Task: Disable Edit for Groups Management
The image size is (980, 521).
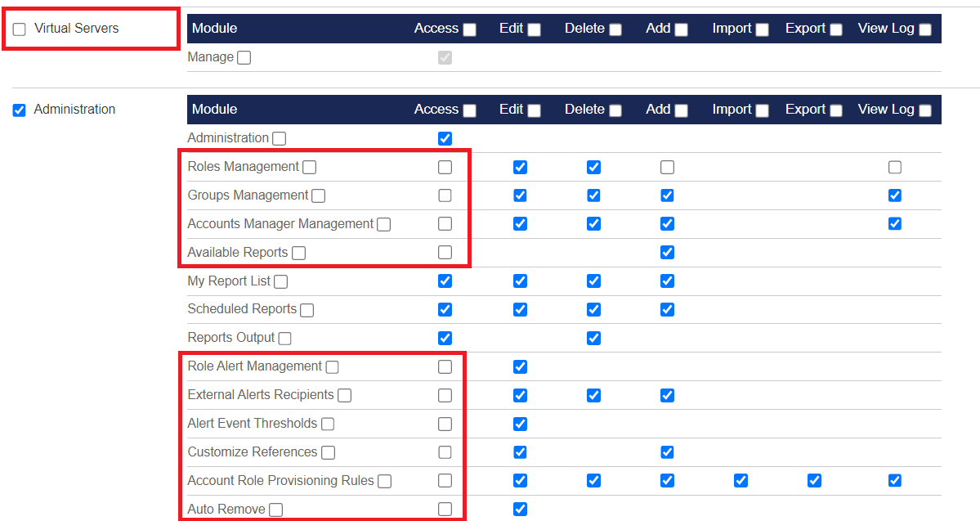Action: click(x=520, y=195)
